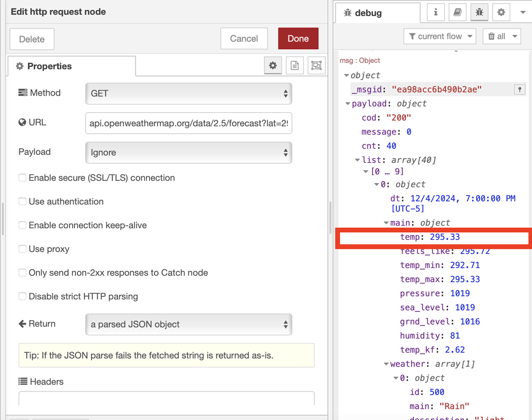Enable secure SSL/TLS connection

(22, 177)
